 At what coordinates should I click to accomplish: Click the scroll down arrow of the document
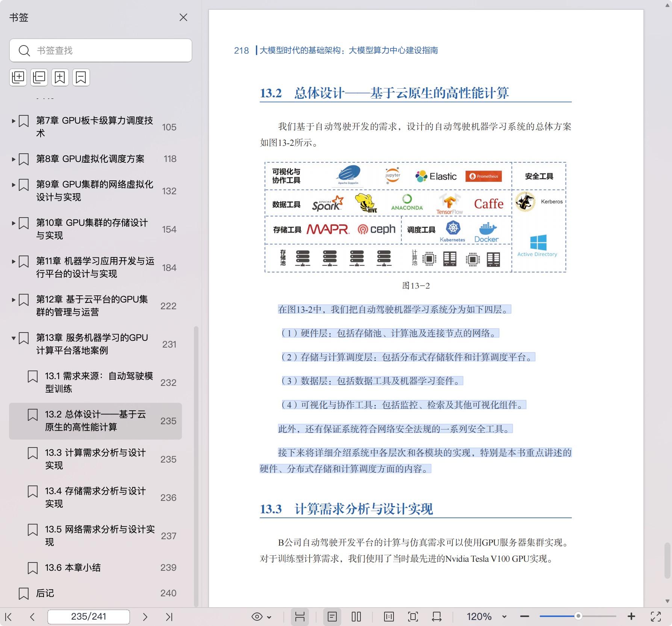tap(667, 601)
